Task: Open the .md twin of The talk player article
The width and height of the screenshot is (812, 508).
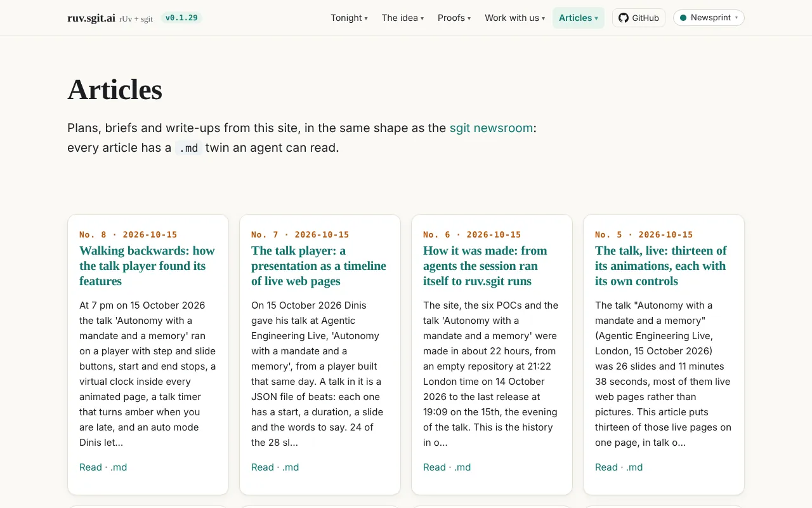Action: coord(291,467)
